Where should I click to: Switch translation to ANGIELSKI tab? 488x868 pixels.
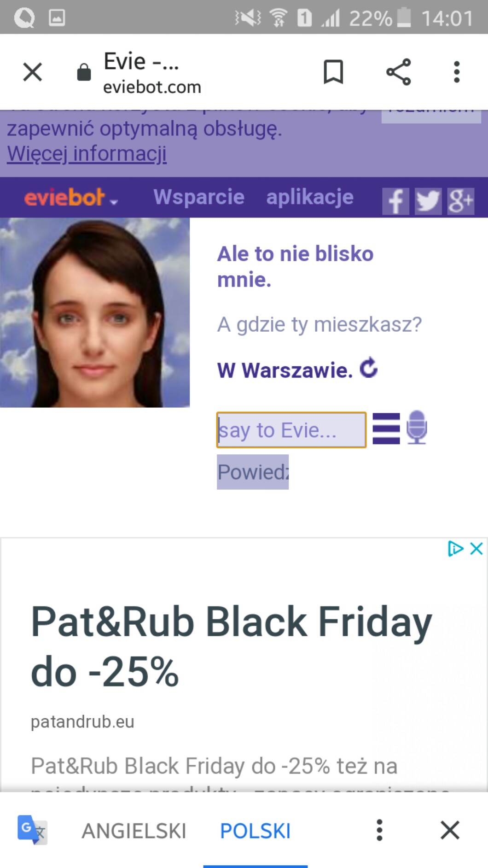[x=134, y=831]
